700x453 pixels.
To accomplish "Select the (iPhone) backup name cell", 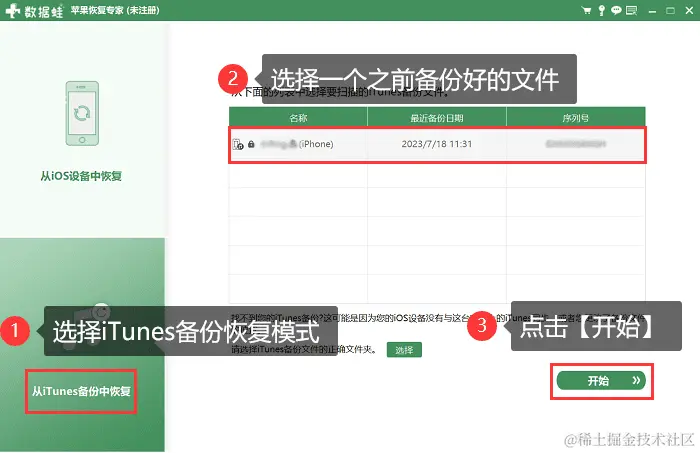I will (298, 144).
